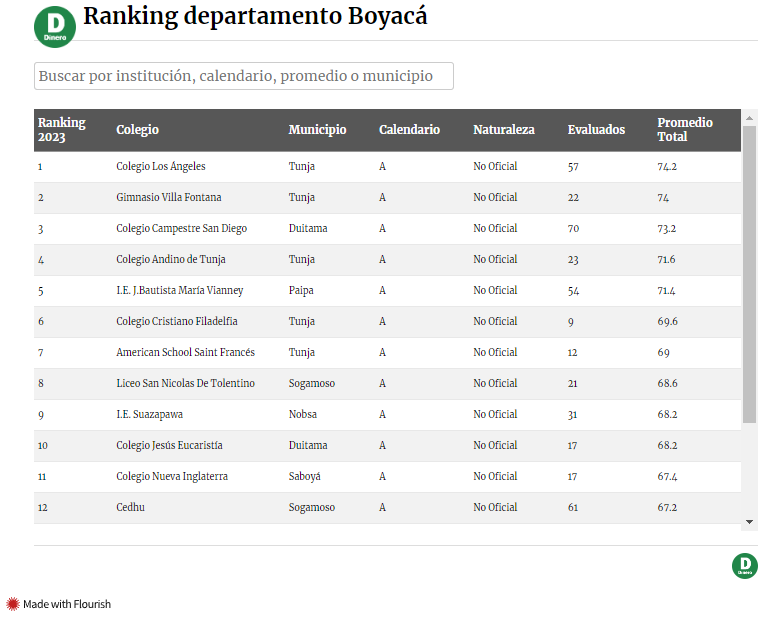
Task: Click the Gimnasio Villa Fontana entry
Action: coord(169,198)
